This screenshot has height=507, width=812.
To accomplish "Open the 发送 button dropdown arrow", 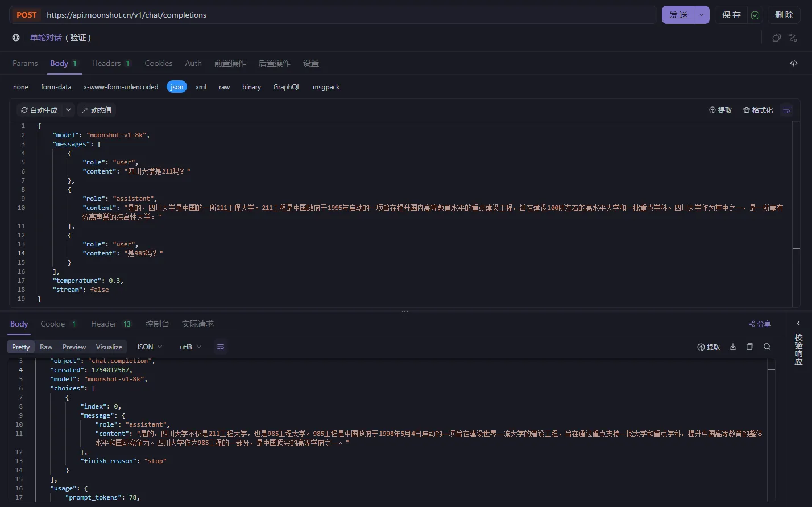I will point(702,15).
